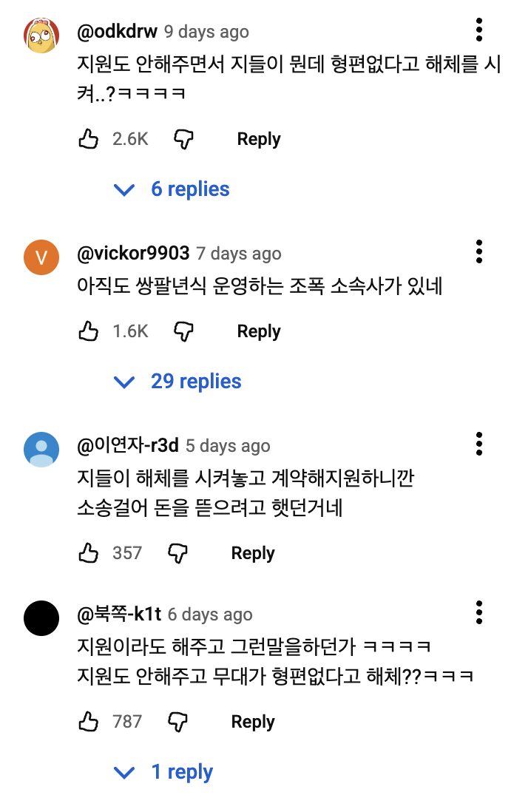The height and width of the screenshot is (812, 531).
Task: Reply to the @odkdrw comment
Action: click(258, 139)
